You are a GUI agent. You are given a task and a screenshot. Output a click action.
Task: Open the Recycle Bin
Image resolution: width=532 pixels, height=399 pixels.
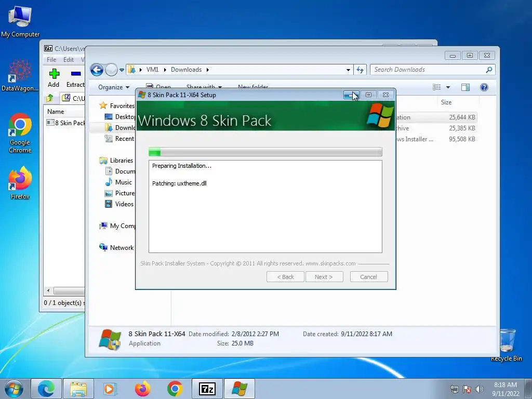tap(506, 345)
